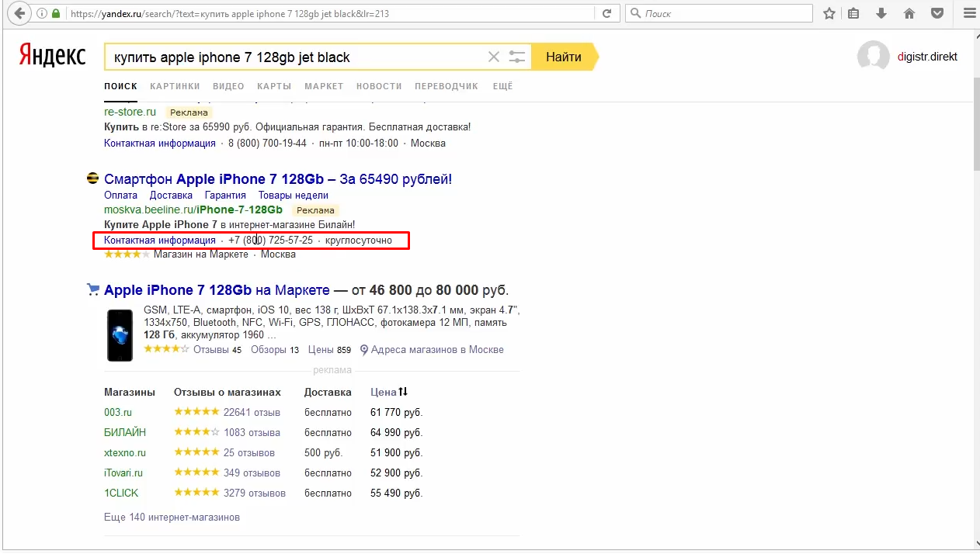980x554 pixels.
Task: Open the Pocket icon in toolbar
Action: (x=937, y=14)
